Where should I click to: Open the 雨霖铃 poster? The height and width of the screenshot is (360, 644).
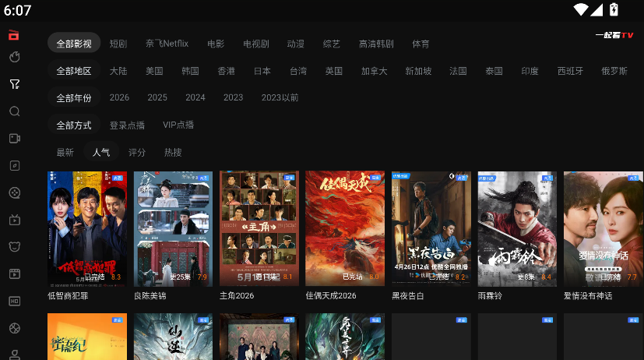click(x=518, y=228)
